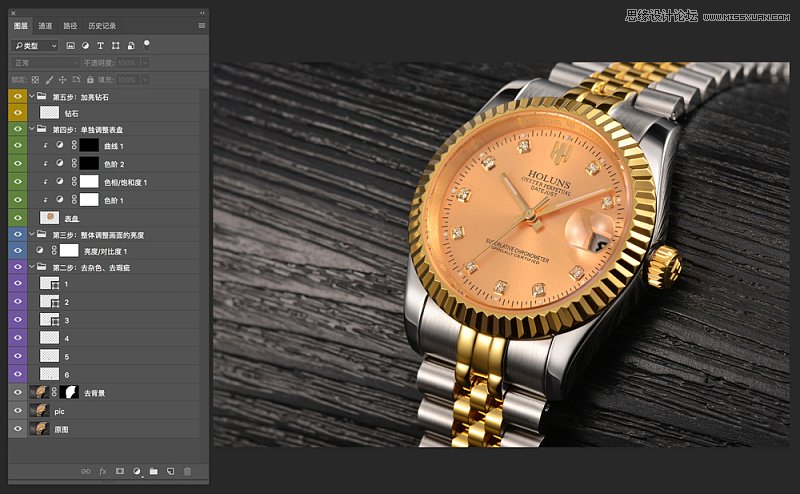Image resolution: width=800 pixels, height=494 pixels.
Task: Toggle the layer filter on/off switch
Action: (x=147, y=44)
